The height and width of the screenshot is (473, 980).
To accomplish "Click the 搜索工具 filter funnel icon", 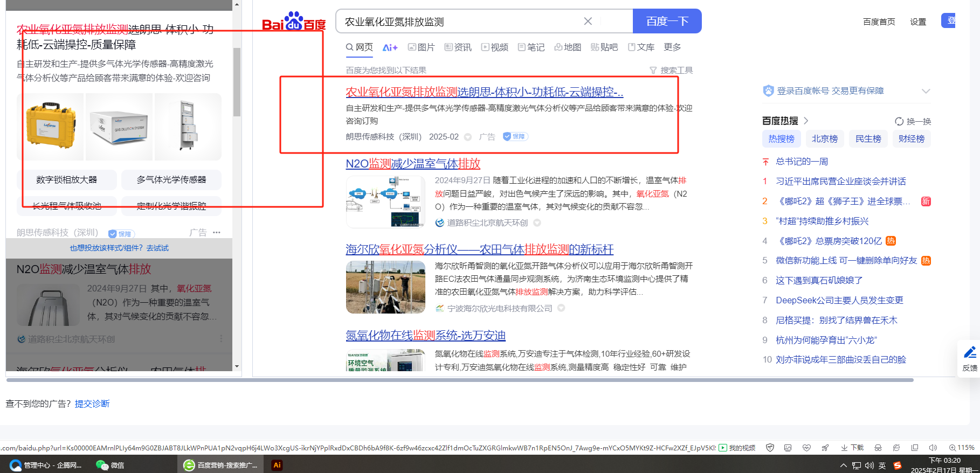I will [653, 71].
